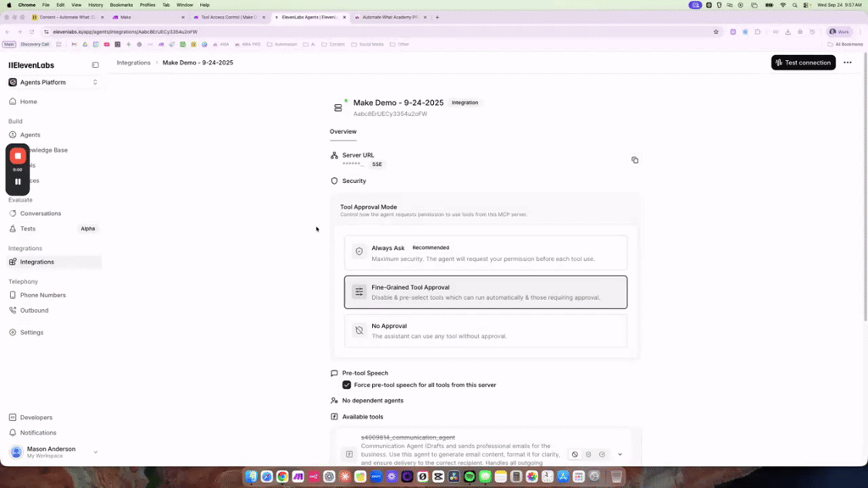The height and width of the screenshot is (488, 868).
Task: Click the address bar URL
Action: (x=125, y=31)
